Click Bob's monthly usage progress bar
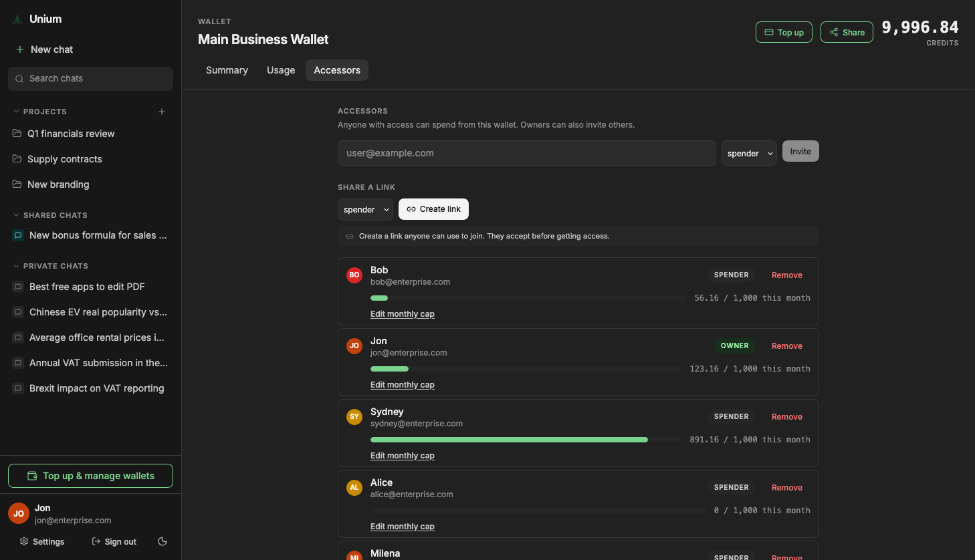Viewport: 975px width, 560px height. pos(528,298)
